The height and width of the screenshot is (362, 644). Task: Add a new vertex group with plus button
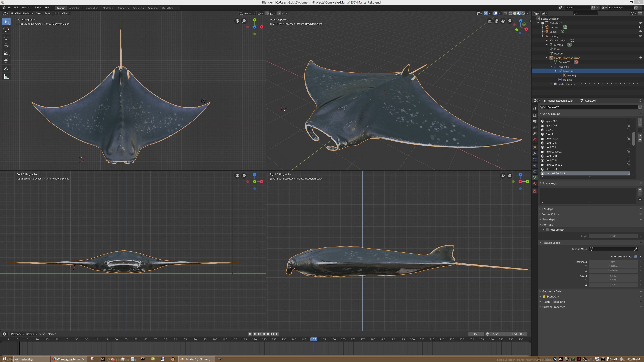pos(640,120)
